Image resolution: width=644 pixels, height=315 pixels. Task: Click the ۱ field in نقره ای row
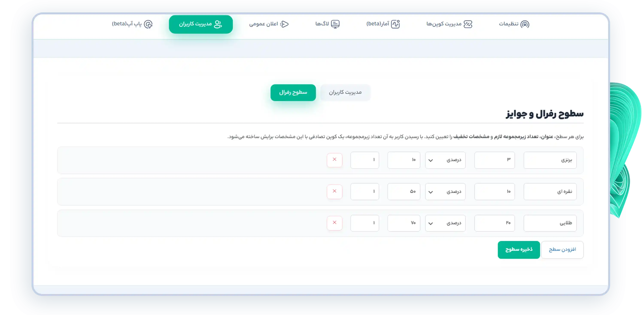[365, 192]
